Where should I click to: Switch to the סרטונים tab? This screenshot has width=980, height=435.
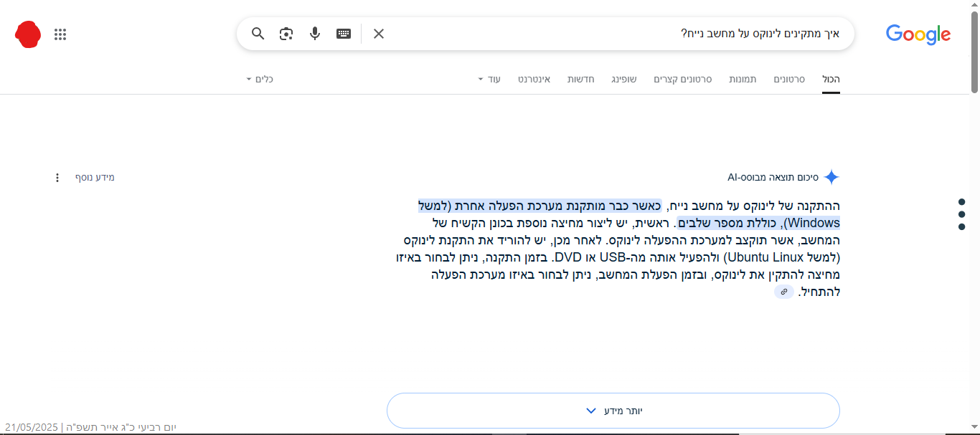(789, 79)
